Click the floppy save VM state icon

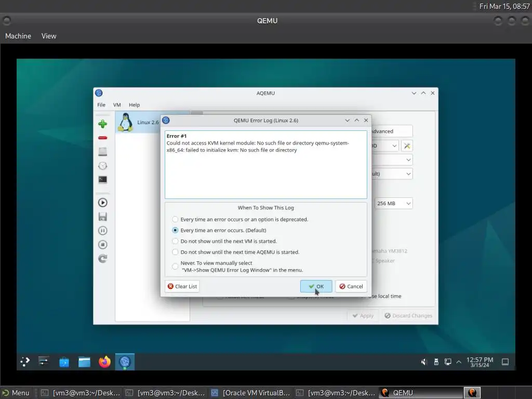click(103, 217)
